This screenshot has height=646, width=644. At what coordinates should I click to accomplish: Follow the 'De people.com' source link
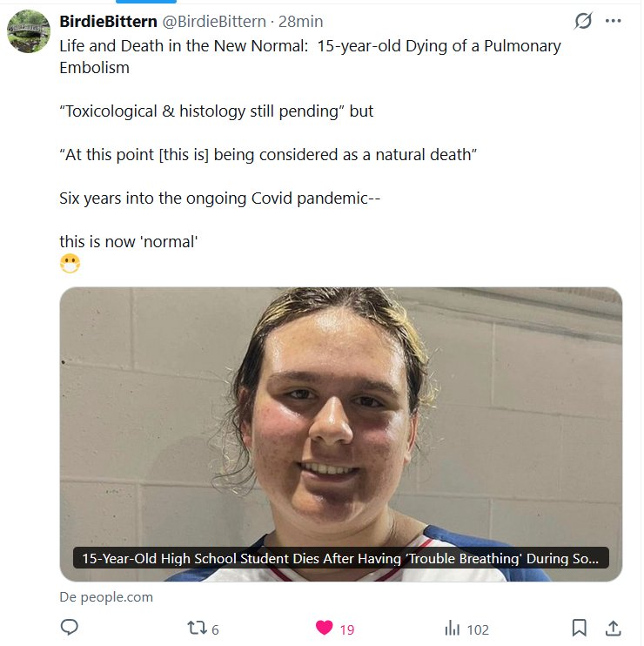(106, 596)
